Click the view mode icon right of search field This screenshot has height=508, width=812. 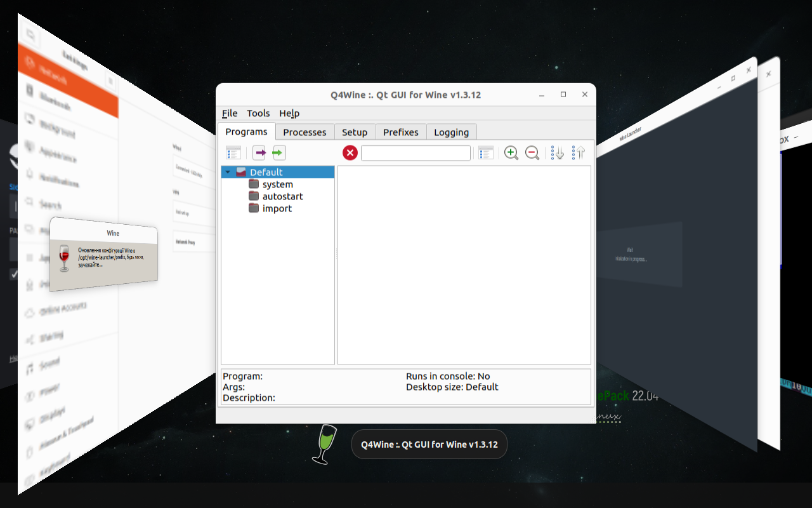pyautogui.click(x=486, y=152)
